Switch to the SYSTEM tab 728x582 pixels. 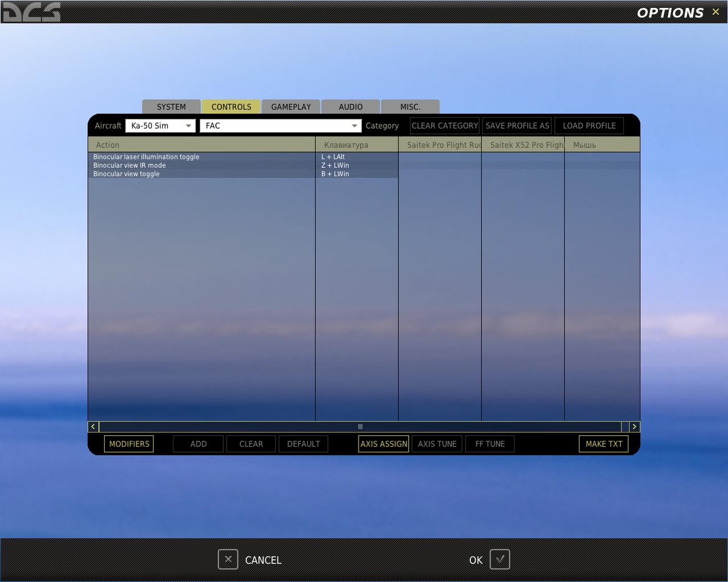click(x=171, y=107)
